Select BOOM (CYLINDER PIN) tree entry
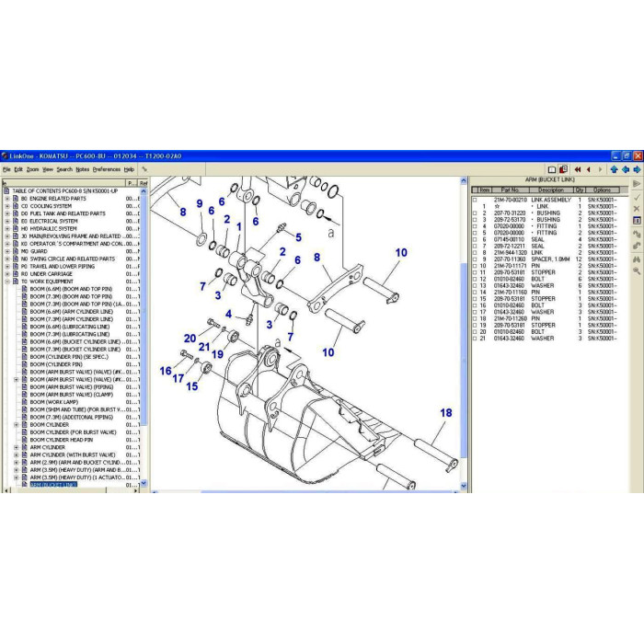 [56, 364]
